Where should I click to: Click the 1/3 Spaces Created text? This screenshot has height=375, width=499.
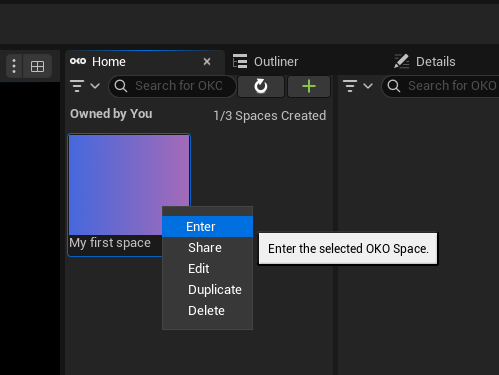click(270, 116)
